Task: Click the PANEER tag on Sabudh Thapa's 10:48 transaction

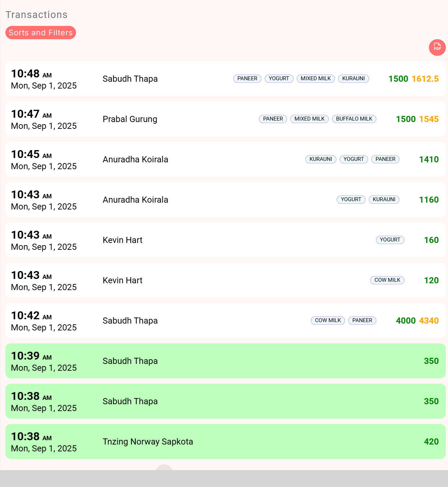Action: click(x=247, y=78)
